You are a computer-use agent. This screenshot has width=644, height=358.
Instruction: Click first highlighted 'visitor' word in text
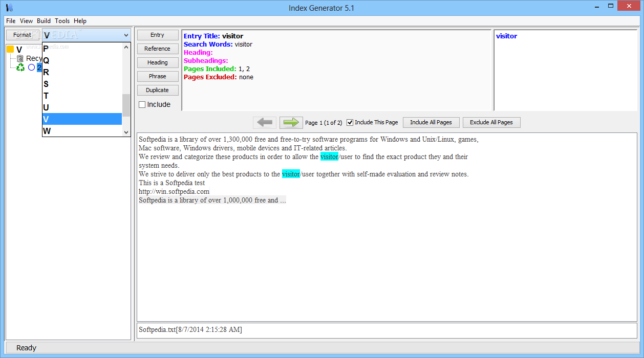[x=329, y=156]
